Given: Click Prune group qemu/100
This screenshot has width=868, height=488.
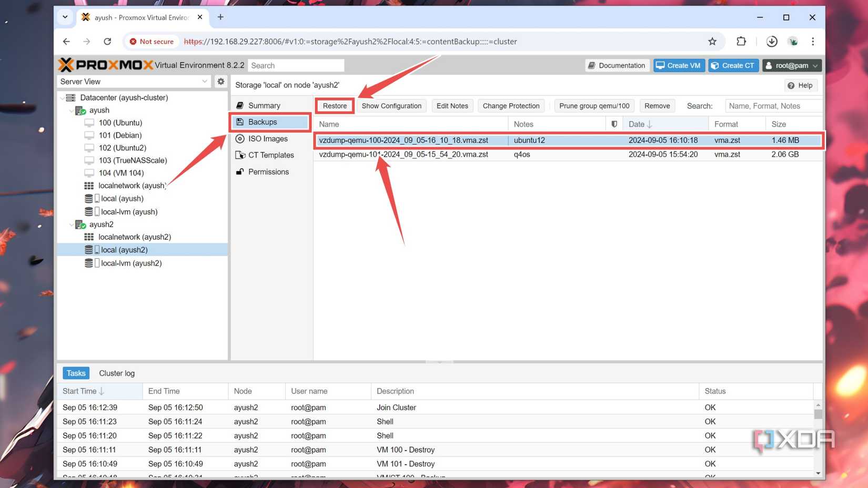Looking at the screenshot, I should pos(594,106).
